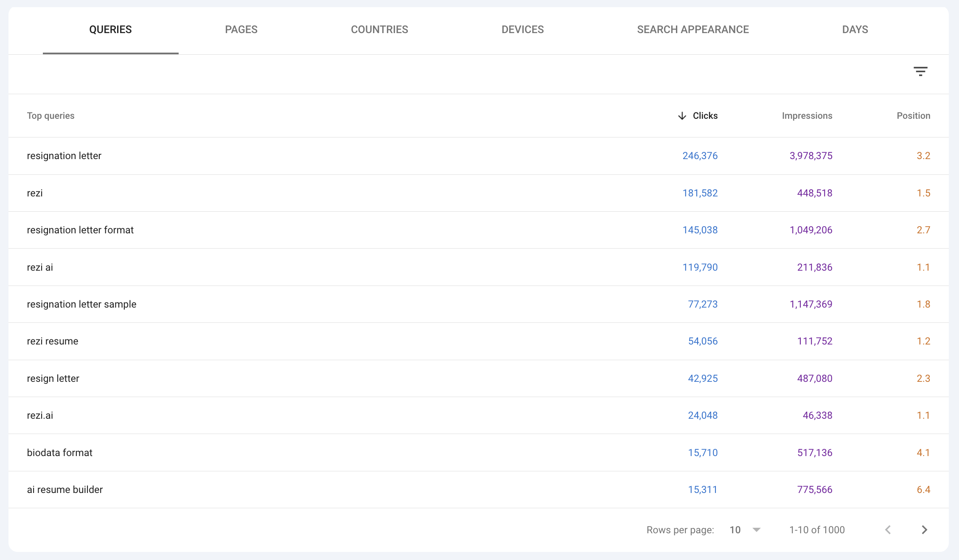
Task: Click the Top queries column header
Action: point(50,116)
